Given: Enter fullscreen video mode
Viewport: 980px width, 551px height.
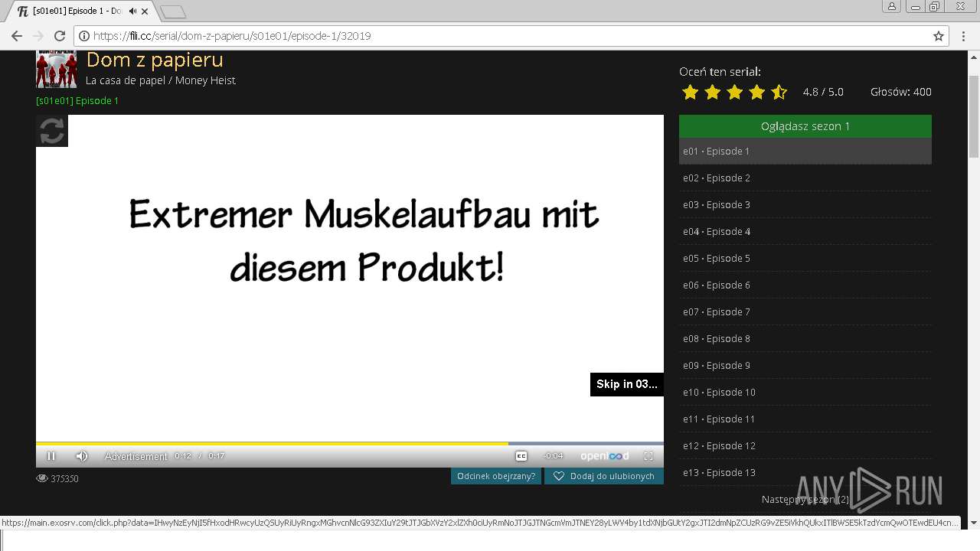Looking at the screenshot, I should tap(648, 456).
